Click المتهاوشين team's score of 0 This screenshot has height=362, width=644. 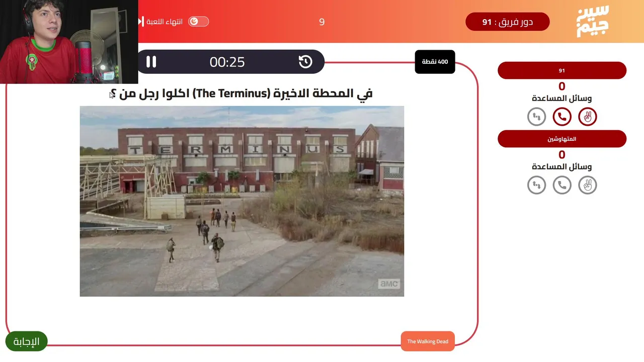coord(562,155)
